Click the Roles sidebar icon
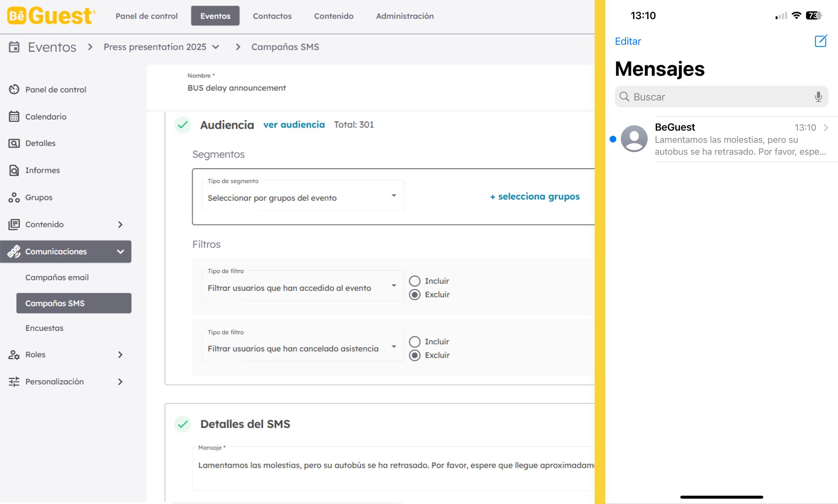The width and height of the screenshot is (838, 504). click(14, 354)
